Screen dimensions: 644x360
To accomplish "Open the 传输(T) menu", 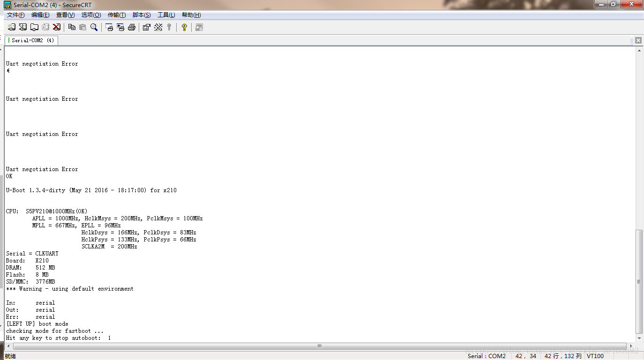I will point(117,15).
